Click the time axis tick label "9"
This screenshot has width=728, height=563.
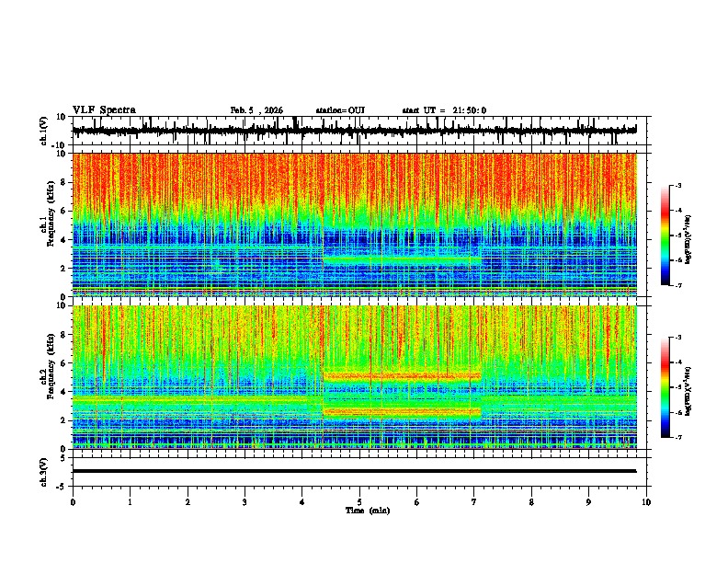click(x=588, y=502)
